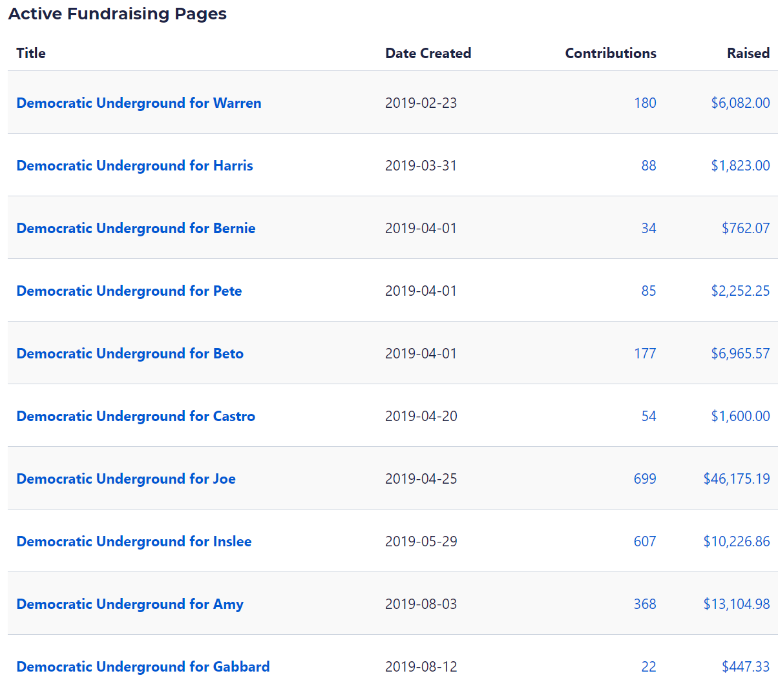Open Democratic Underground for Gabbard page
Viewport: 778px width, 700px height.
[x=143, y=667]
